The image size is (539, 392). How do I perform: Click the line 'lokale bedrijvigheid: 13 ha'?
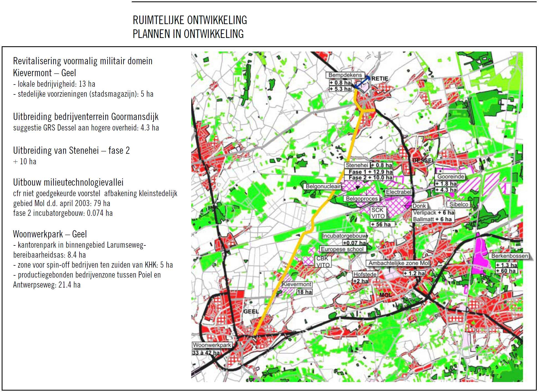(54, 84)
